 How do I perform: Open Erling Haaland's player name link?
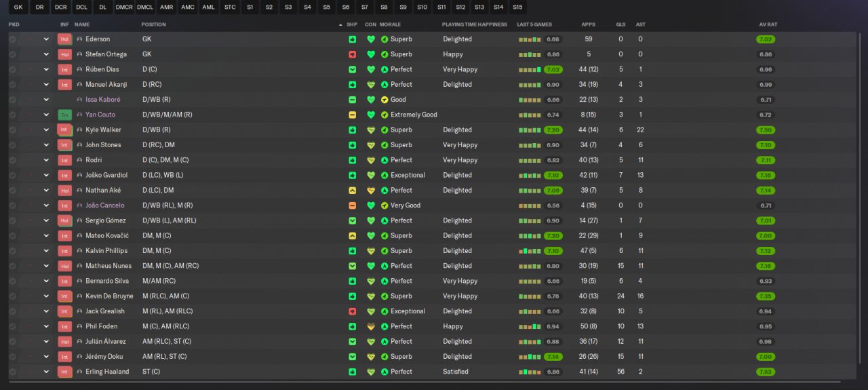tap(107, 372)
